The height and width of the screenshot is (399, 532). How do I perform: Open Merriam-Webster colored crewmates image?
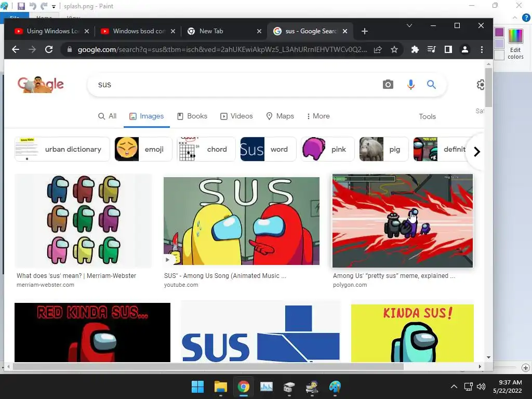click(x=83, y=221)
